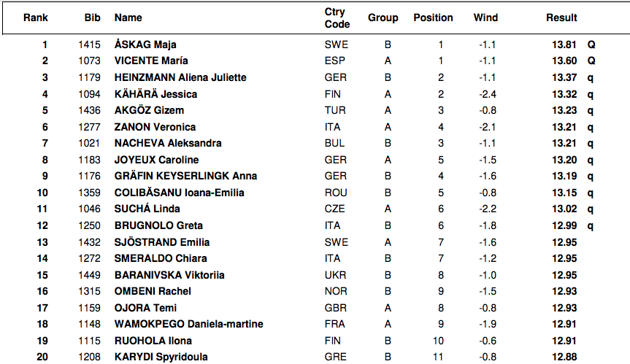
Task: Click the Bib column header
Action: pyautogui.click(x=92, y=18)
